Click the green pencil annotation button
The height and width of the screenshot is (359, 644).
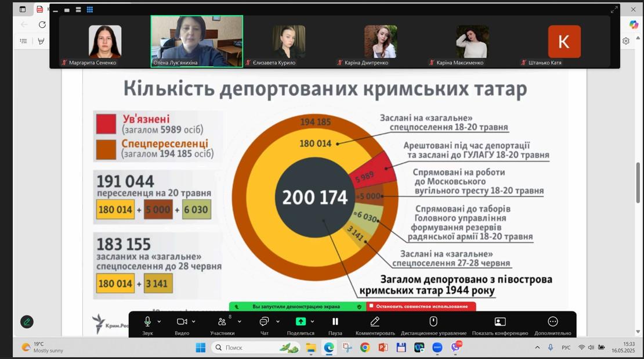27,322
